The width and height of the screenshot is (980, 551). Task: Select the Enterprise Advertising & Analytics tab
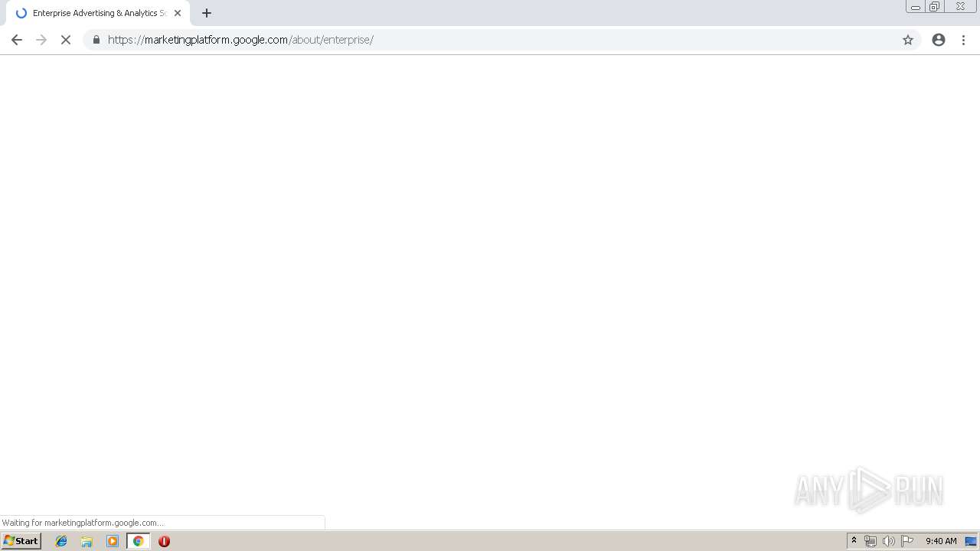[98, 13]
